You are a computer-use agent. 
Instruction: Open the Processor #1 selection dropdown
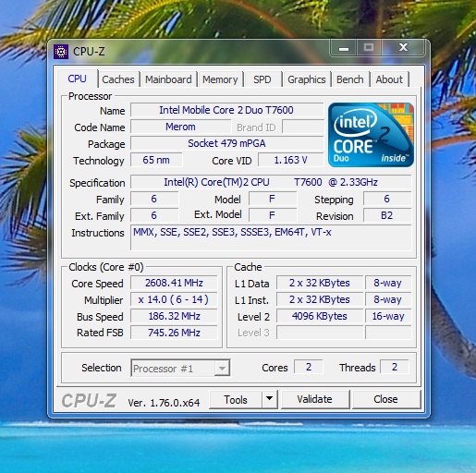tap(180, 368)
